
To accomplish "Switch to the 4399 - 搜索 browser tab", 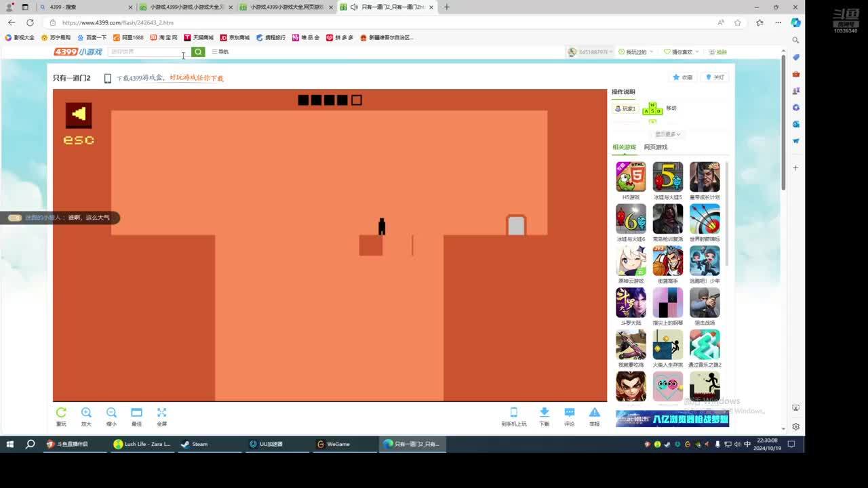I will click(85, 7).
